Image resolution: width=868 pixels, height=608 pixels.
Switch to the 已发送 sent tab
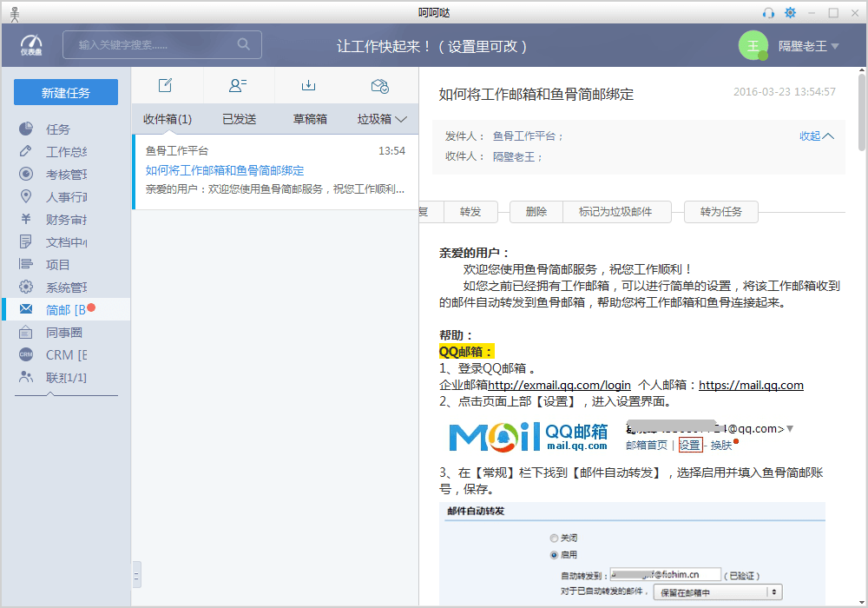coord(239,119)
